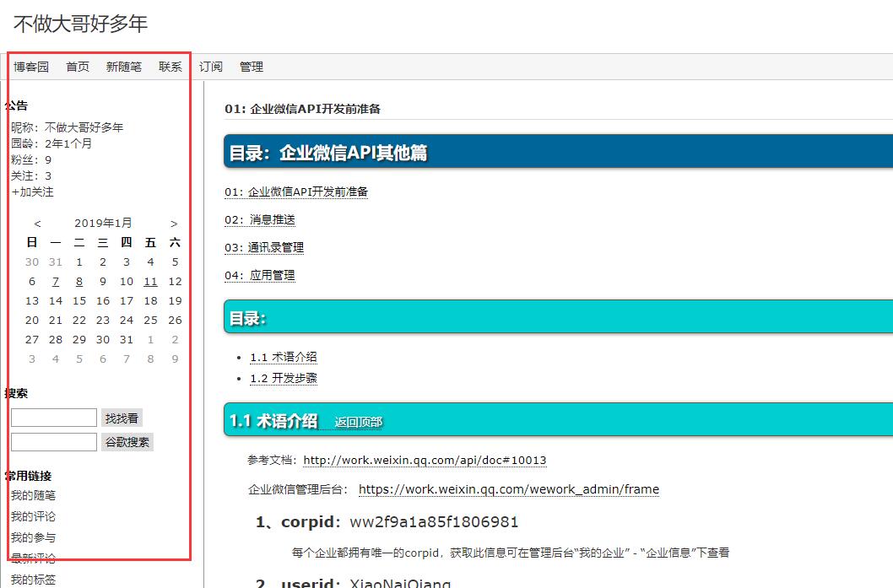Open the 首页 nav item

[78, 67]
